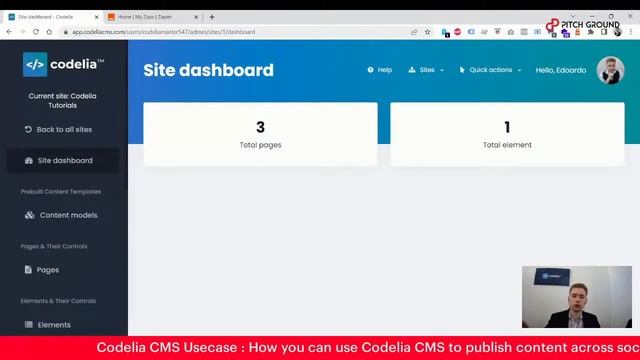This screenshot has height=360, width=640.
Task: Expand the Quick actions dropdown
Action: click(490, 70)
